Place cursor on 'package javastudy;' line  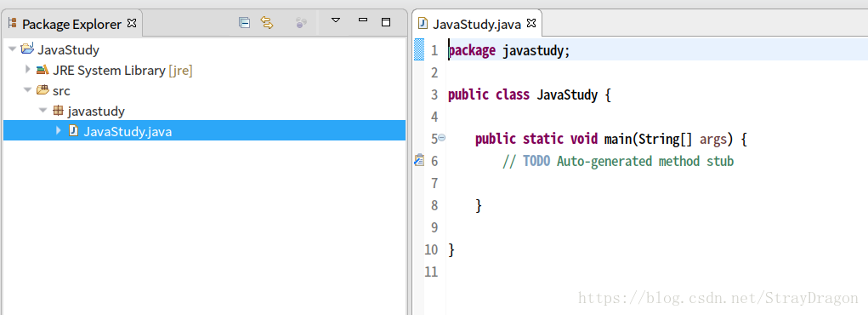click(x=508, y=50)
